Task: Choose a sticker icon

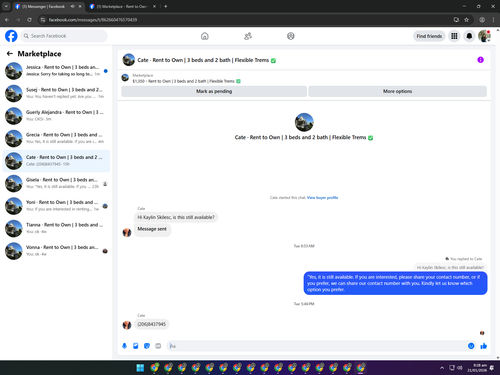Action: click(x=147, y=346)
